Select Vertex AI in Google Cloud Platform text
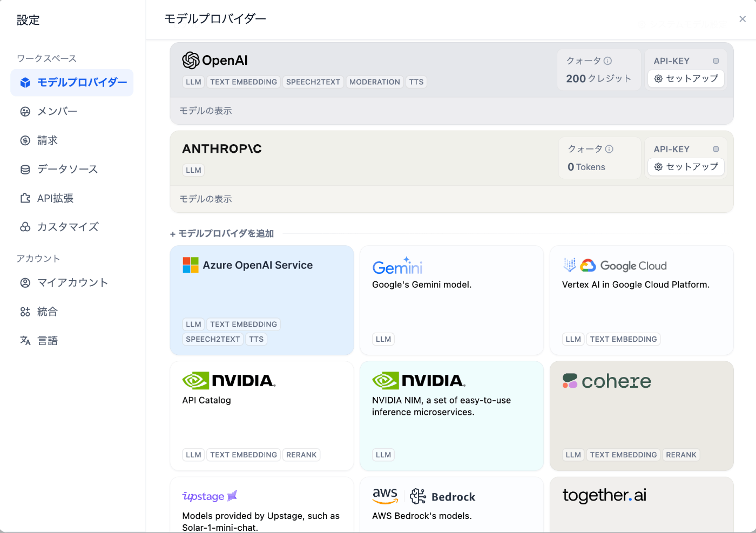The width and height of the screenshot is (756, 533). click(636, 285)
